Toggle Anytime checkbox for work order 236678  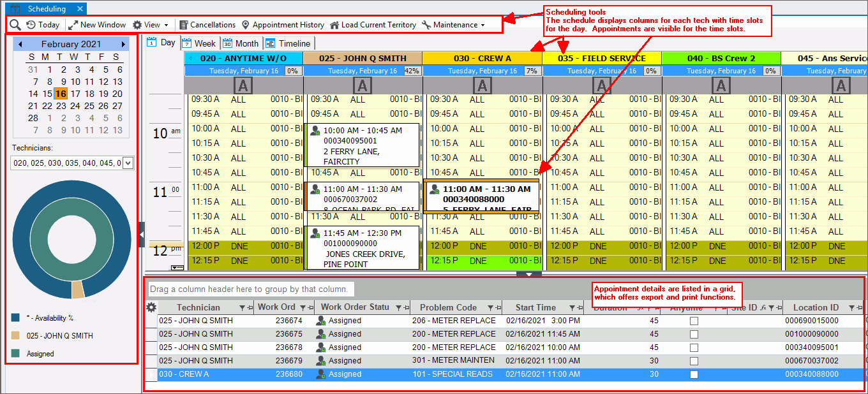(x=694, y=347)
